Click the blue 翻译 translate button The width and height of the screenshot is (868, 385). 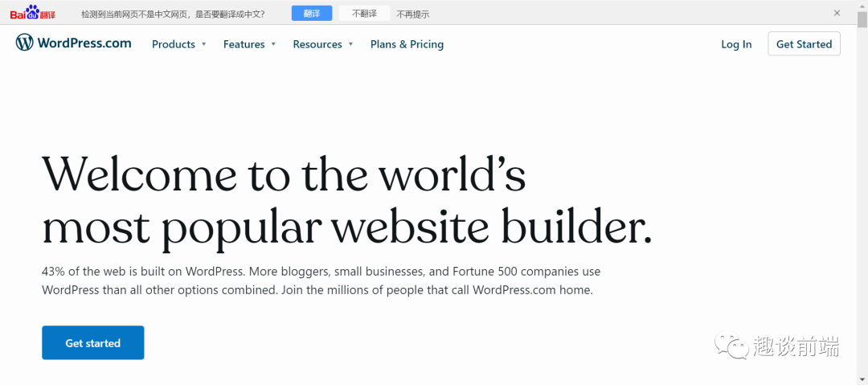(312, 14)
